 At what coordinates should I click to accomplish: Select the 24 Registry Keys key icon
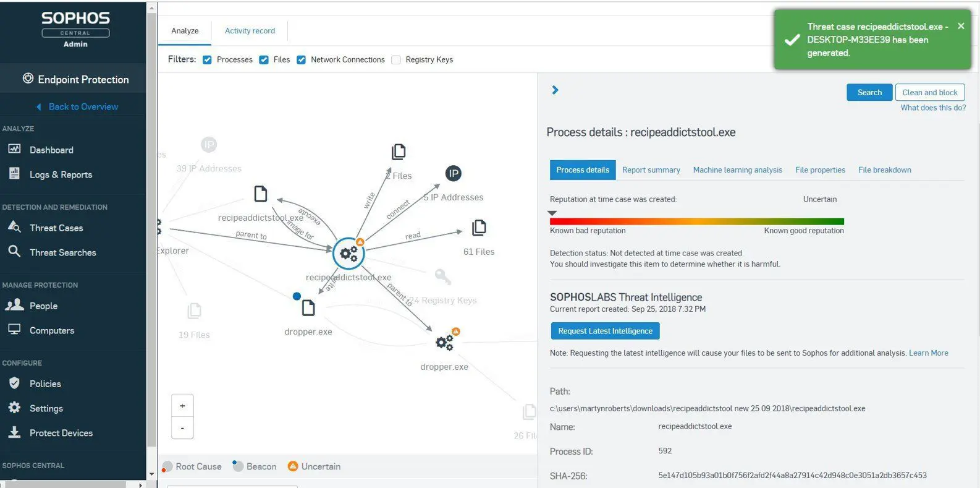(x=442, y=276)
